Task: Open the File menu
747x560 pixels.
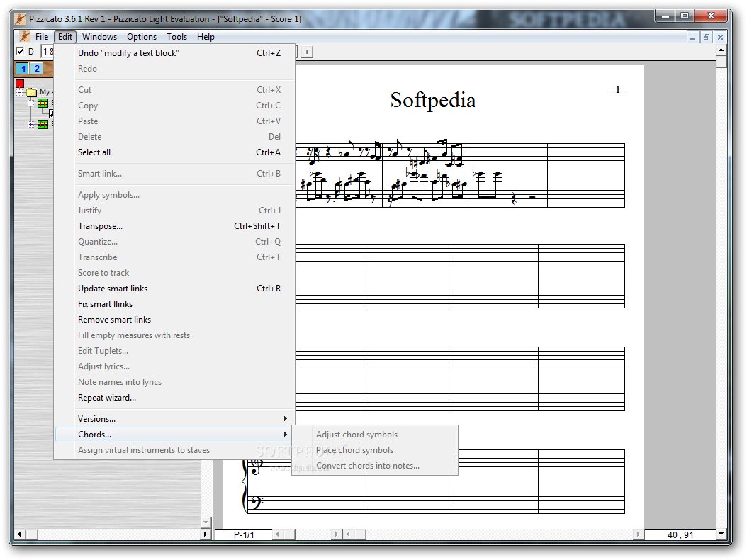Action: 42,37
